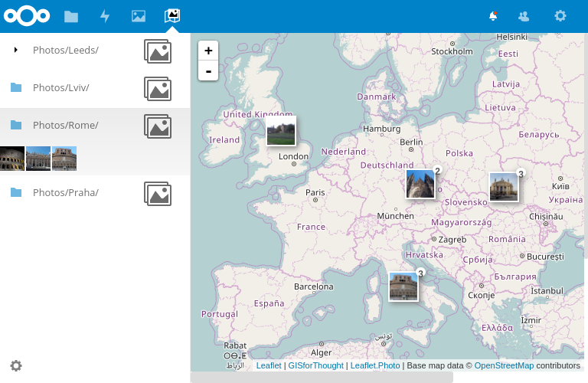588x383 pixels.
Task: Expand the Photos/Leeds/ folder arrow
Action: point(16,50)
